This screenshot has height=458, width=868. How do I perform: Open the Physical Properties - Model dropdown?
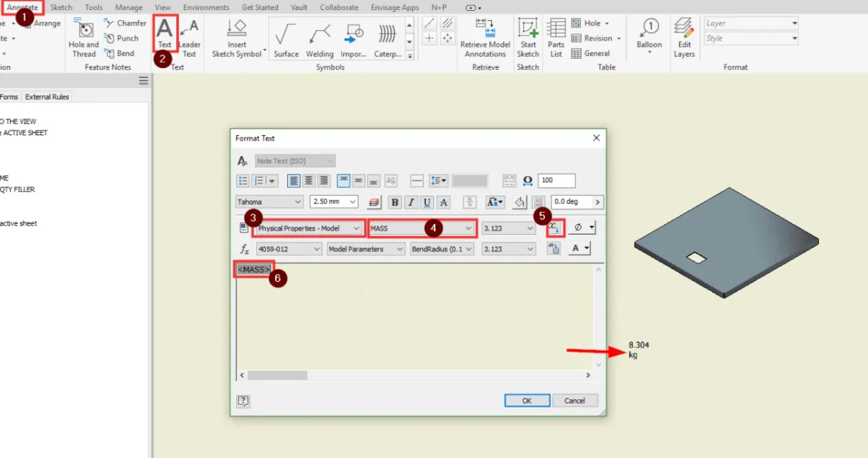[309, 228]
